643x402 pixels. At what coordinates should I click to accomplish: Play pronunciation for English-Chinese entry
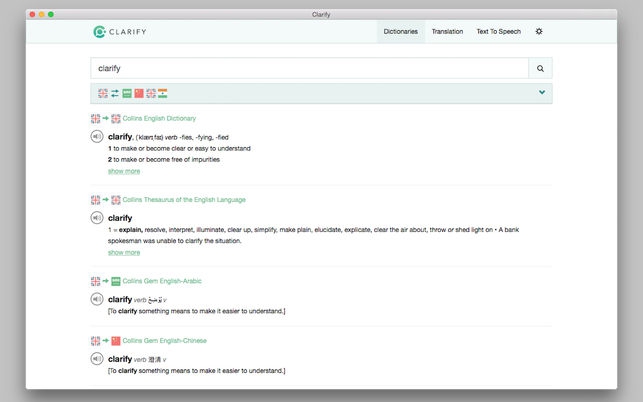pos(97,359)
